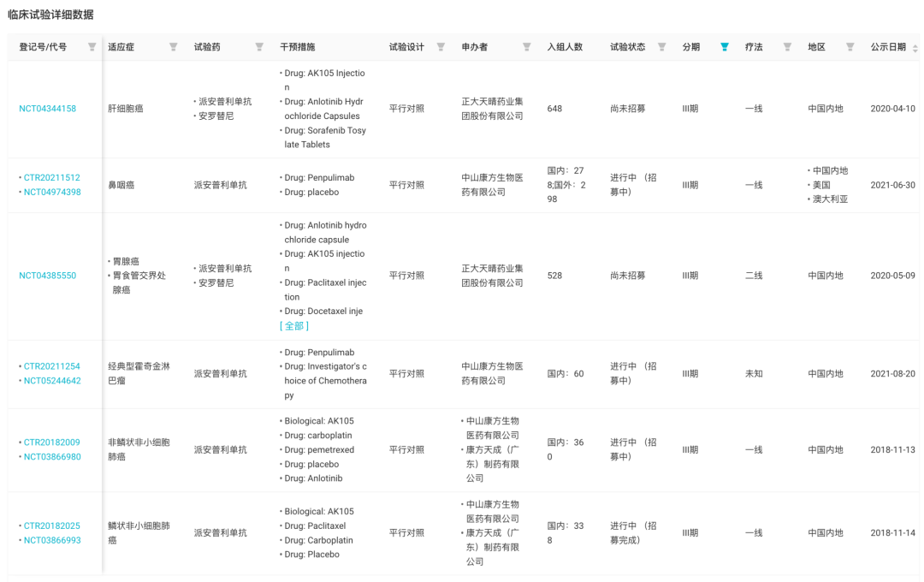
Task: Select the 鼻咽癌 indication cell
Action: pos(121,185)
